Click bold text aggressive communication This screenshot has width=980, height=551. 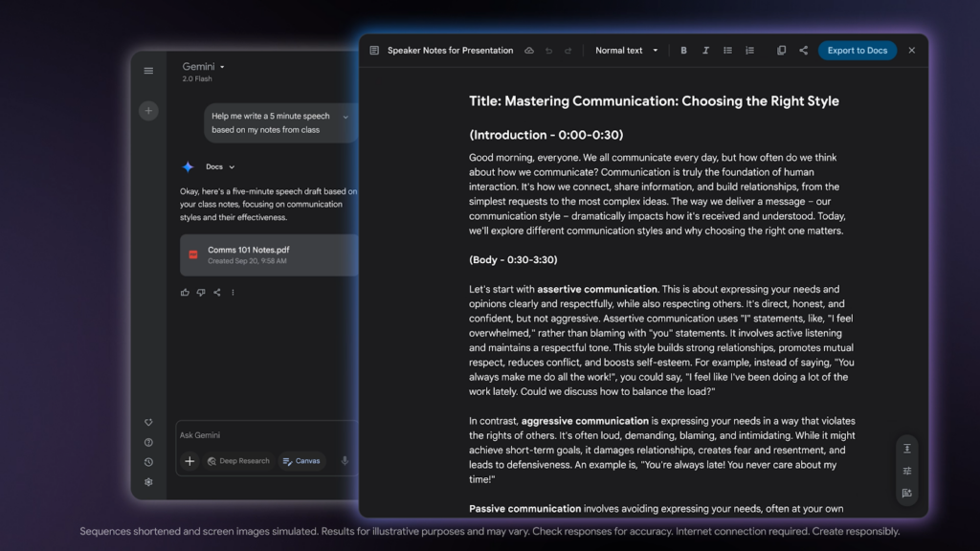coord(585,421)
